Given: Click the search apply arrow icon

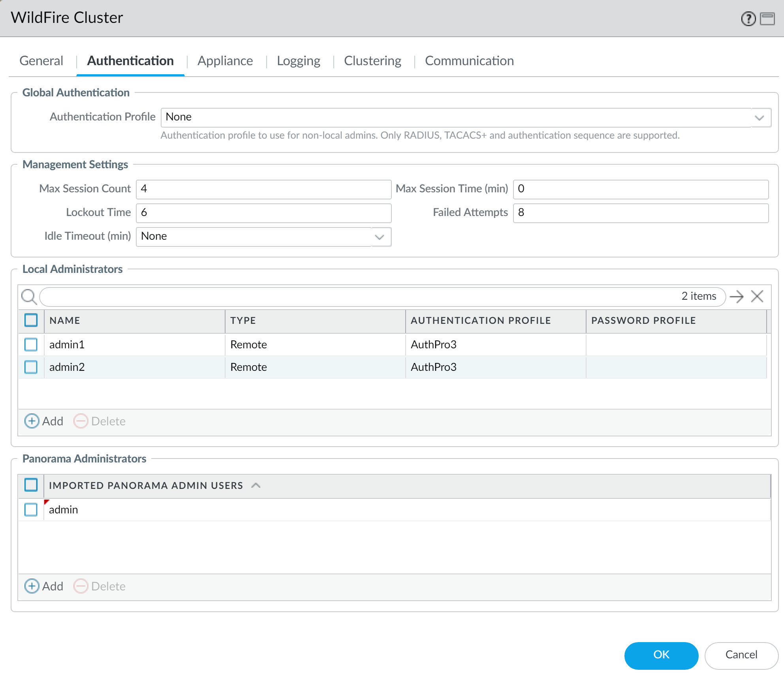Looking at the screenshot, I should tap(736, 297).
